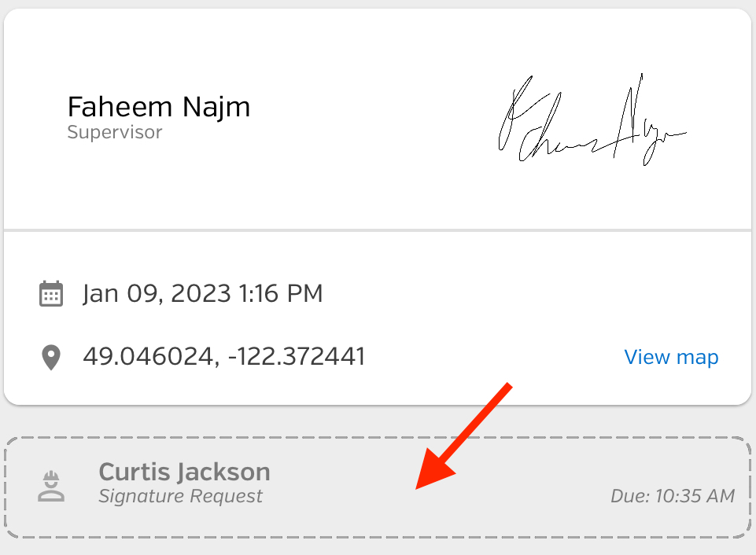
Task: Click the Curtis Jackson name
Action: 184,472
